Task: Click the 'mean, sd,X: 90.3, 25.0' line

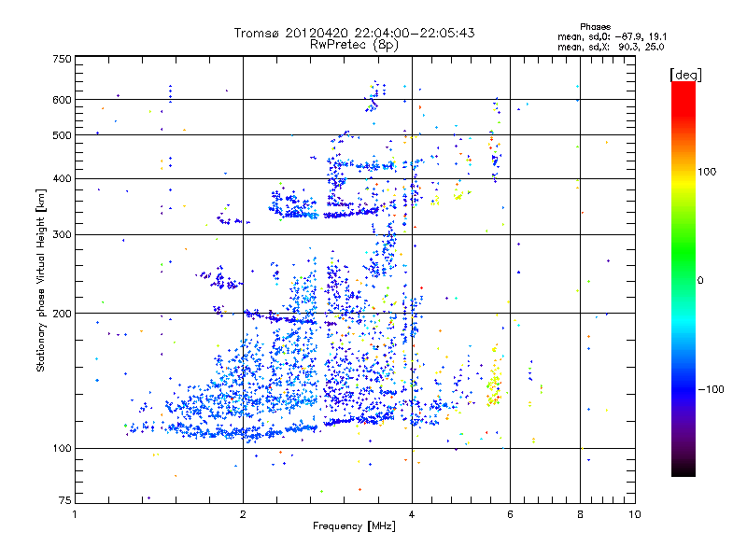Action: tap(611, 47)
